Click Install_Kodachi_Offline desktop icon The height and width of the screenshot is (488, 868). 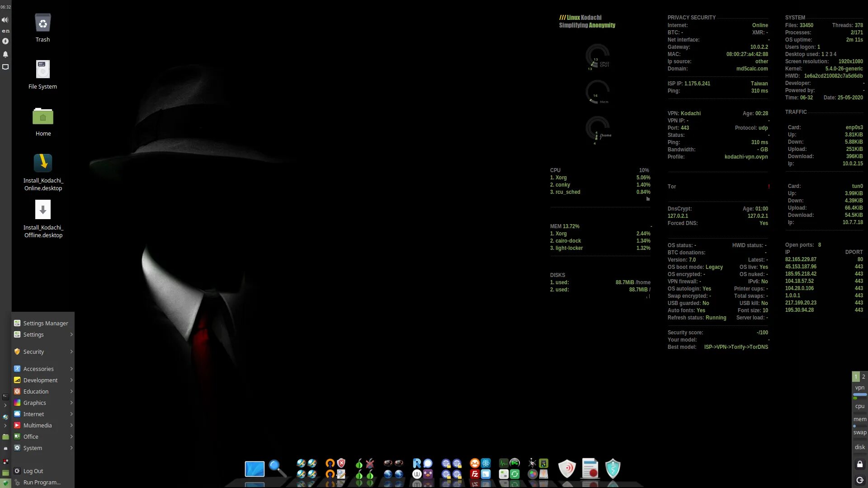point(42,209)
